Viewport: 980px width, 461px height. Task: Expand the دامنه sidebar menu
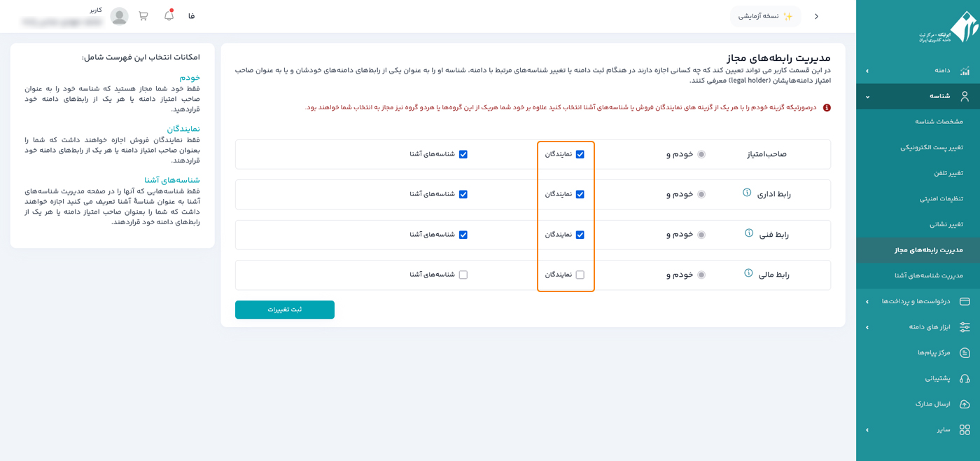point(918,71)
